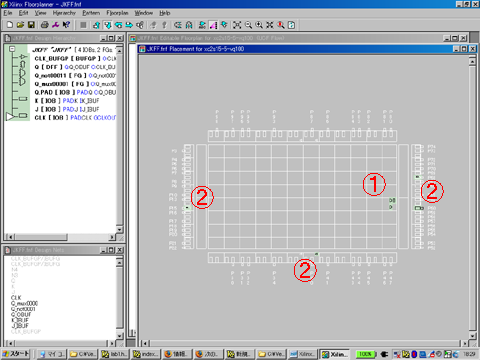The height and width of the screenshot is (360, 480).
Task: Click the Zoom Out magnifier icon
Action: (x=248, y=25)
